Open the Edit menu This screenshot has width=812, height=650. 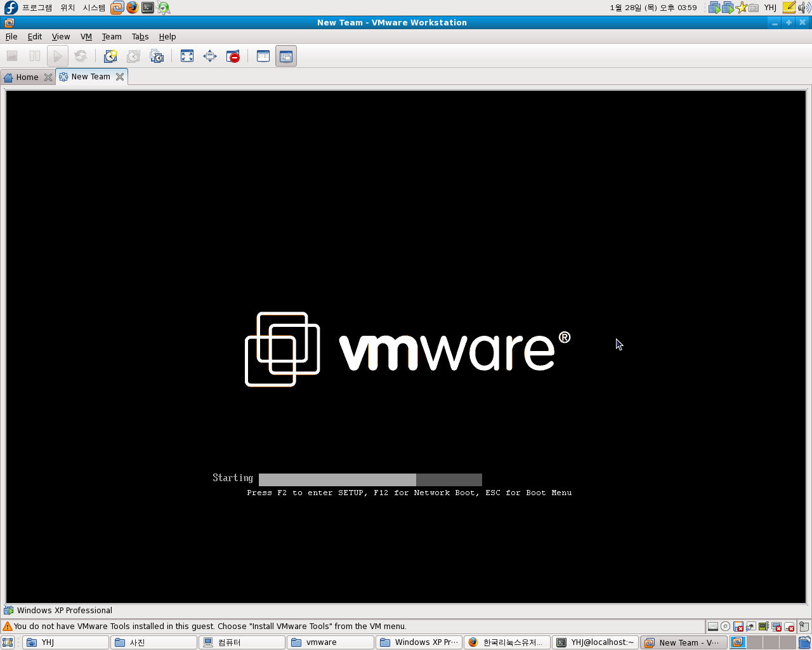(x=35, y=37)
